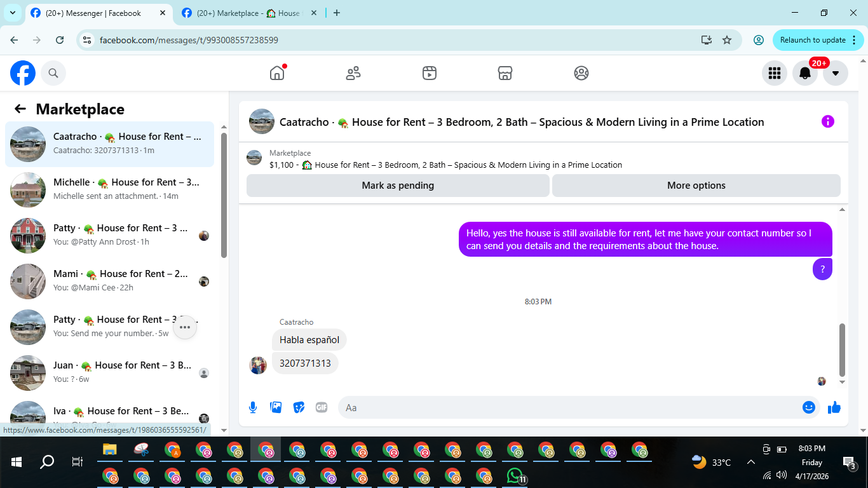Open the Windows action center notifications
Image resolution: width=868 pixels, height=488 pixels.
click(850, 462)
